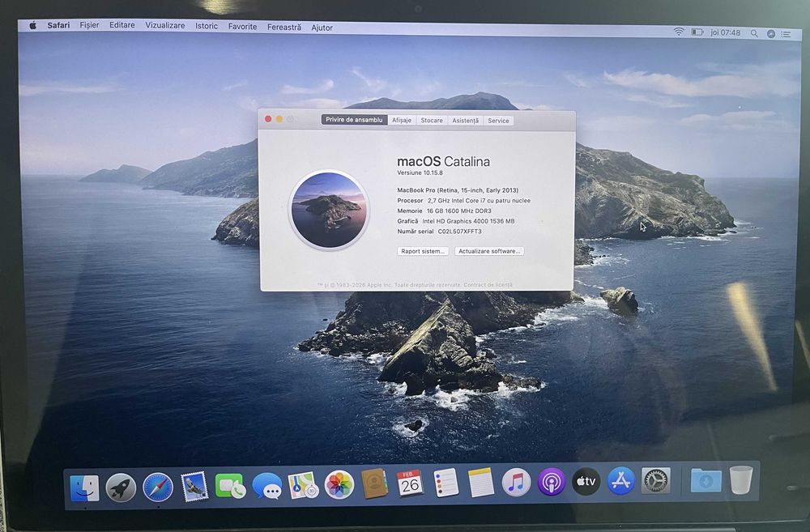Open the Favorite menu
Screen dimensions: 810x532
click(x=242, y=27)
